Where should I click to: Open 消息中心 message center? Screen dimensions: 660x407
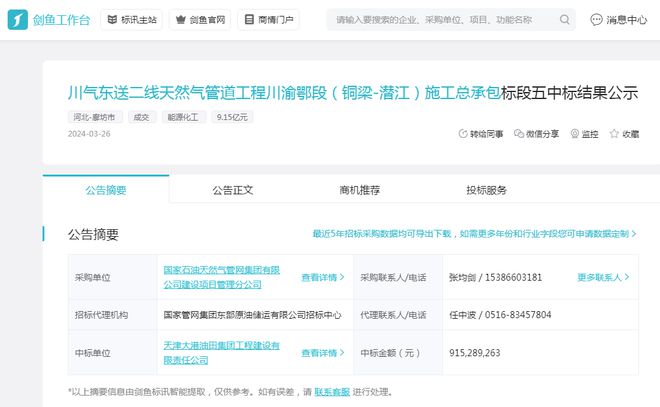(x=618, y=20)
